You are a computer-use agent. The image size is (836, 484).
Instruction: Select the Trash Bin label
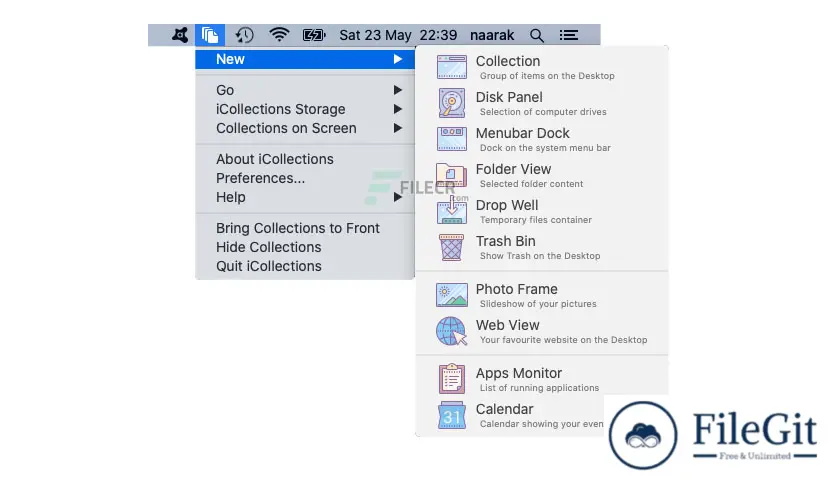[x=505, y=241]
